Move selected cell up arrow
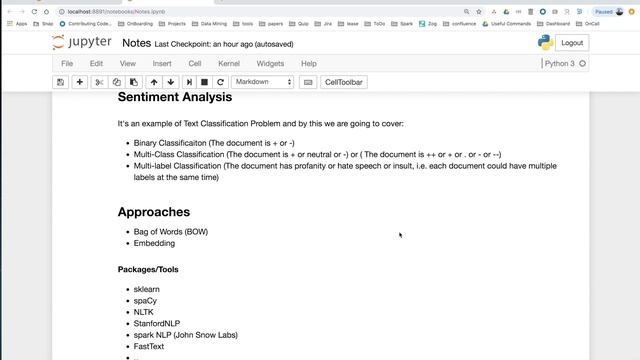This screenshot has width=640, height=360. (154, 82)
